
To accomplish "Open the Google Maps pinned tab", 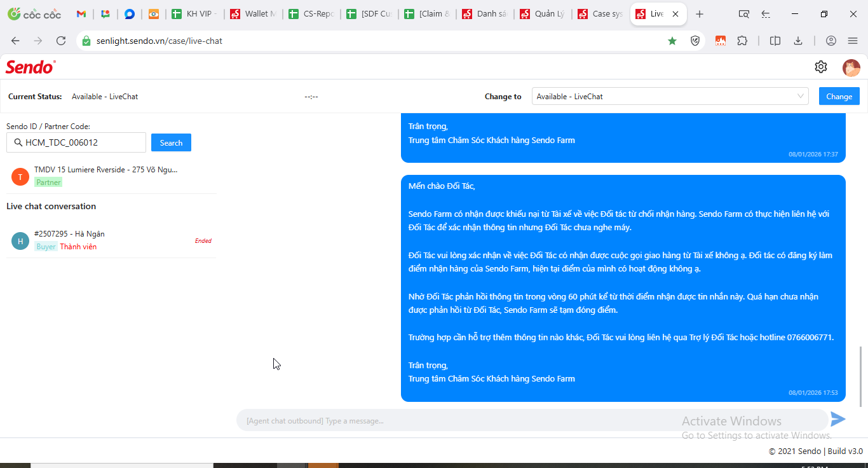I will point(105,14).
